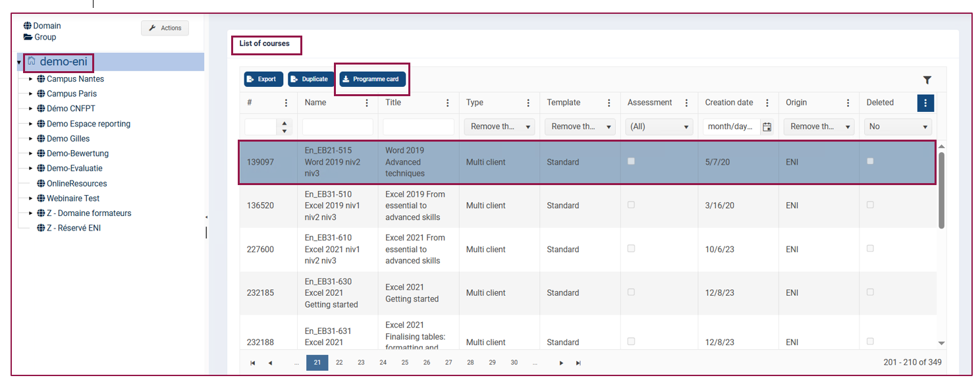Viewport: 980px width, 384px height.
Task: Toggle Assessment checkbox for row 136520
Action: coord(631,205)
